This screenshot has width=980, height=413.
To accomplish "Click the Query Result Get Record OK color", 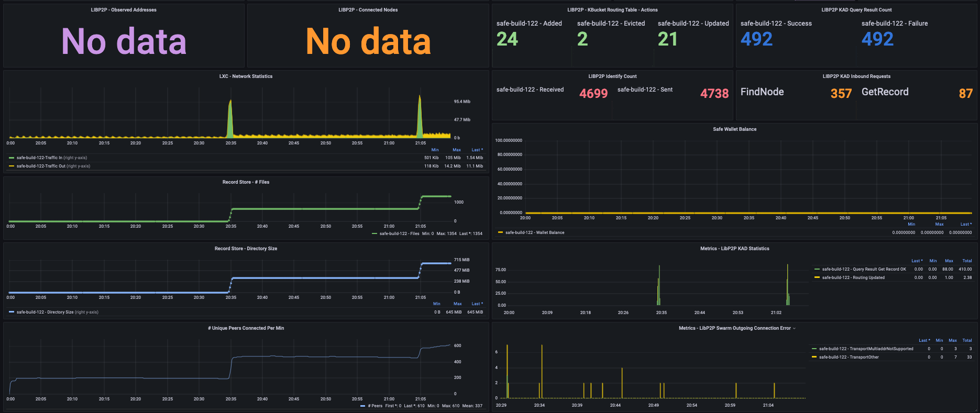I will point(817,269).
